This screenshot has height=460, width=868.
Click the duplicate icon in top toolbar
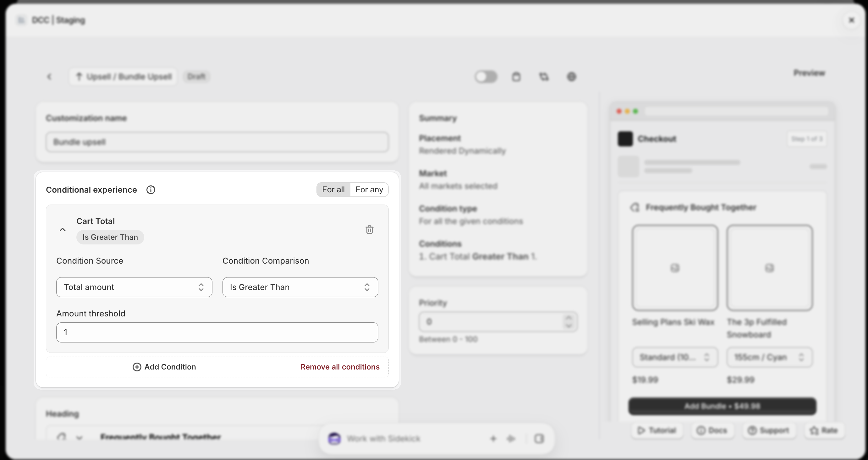544,77
